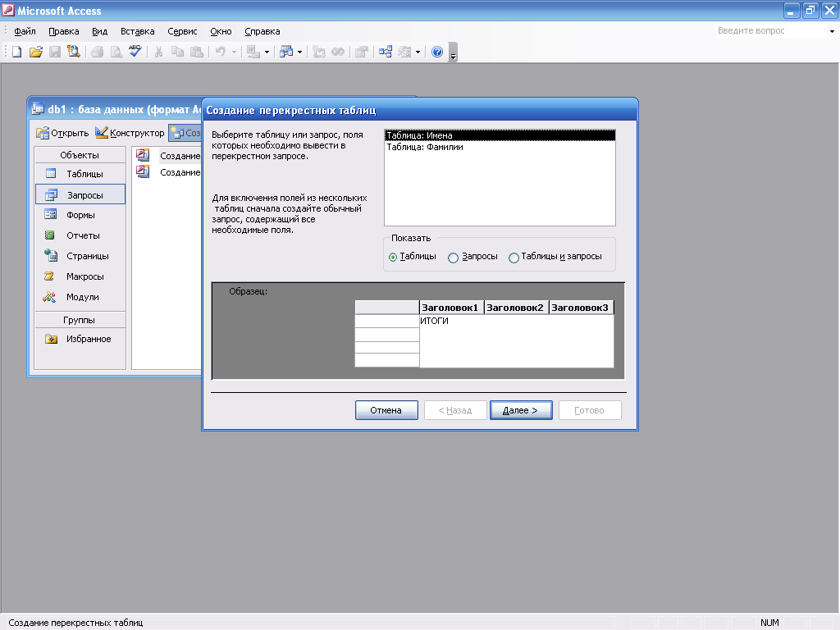Click Открыть in the db1 window
Image resolution: width=840 pixels, height=630 pixels.
click(62, 133)
